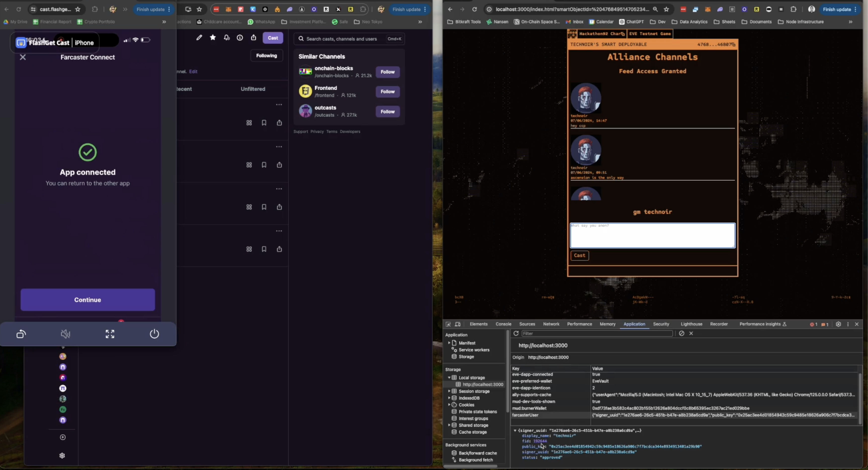Enter fullscreen in FlashGet Cast controls

pos(110,334)
